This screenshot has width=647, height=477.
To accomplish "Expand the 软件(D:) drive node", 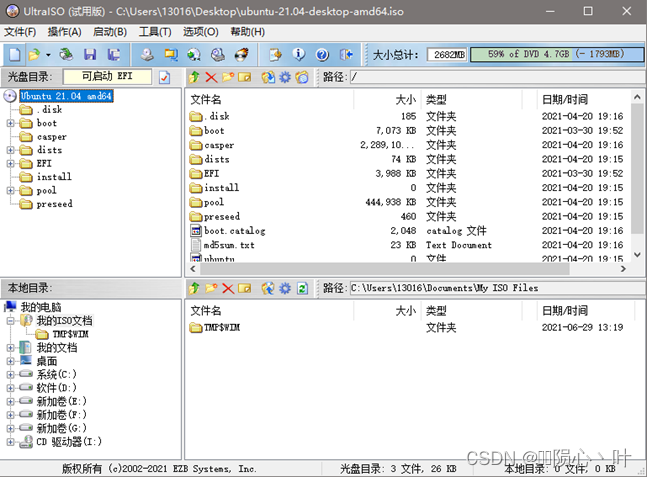I will click(10, 388).
